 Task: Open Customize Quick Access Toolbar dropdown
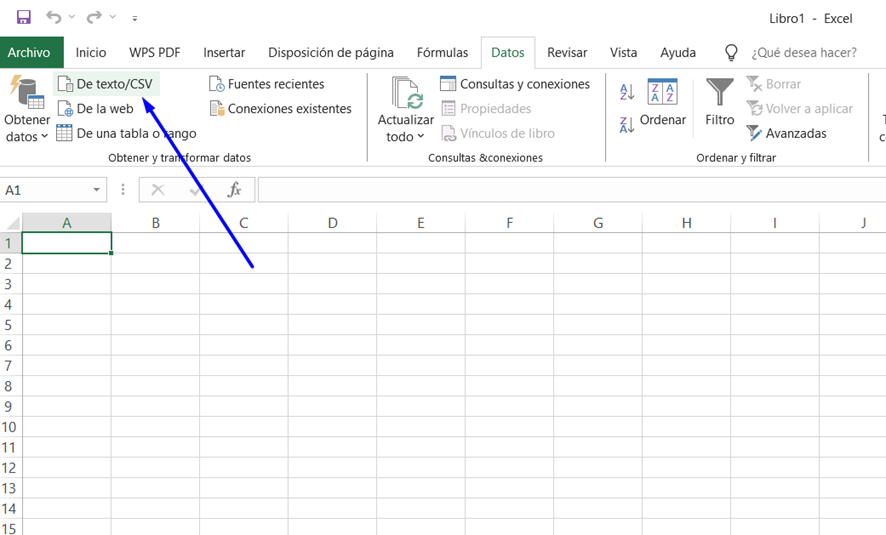point(134,18)
